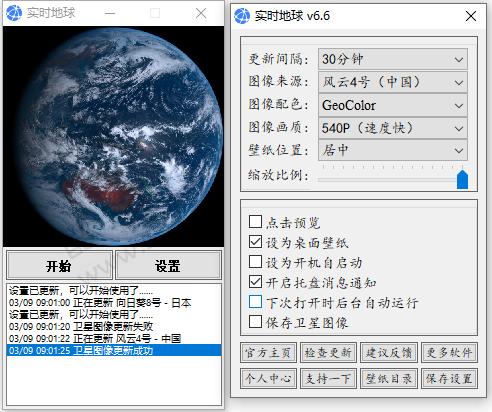Click the 缩放比例 slider thumb
Screen dimensions: 492x412
pos(462,179)
